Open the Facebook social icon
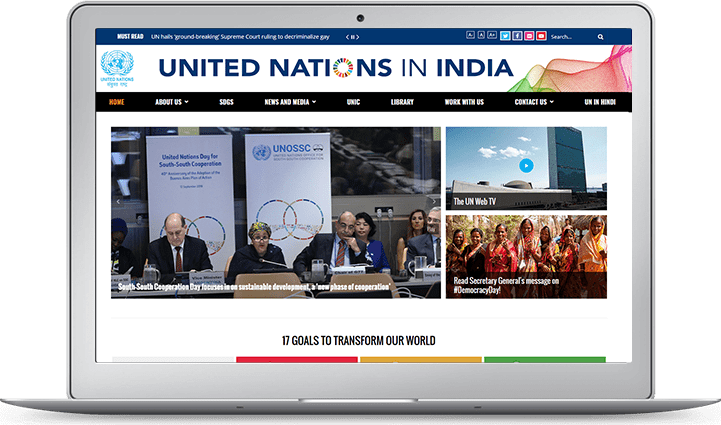 point(517,36)
